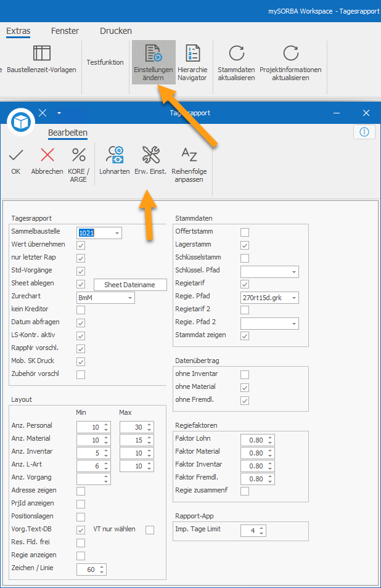
Task: Toggle Regietarif checkbox
Action: (x=245, y=284)
